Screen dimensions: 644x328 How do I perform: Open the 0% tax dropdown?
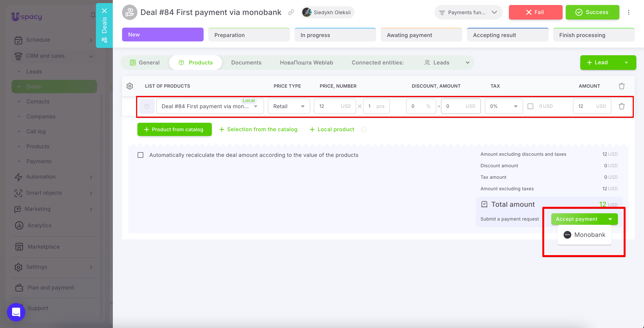504,106
